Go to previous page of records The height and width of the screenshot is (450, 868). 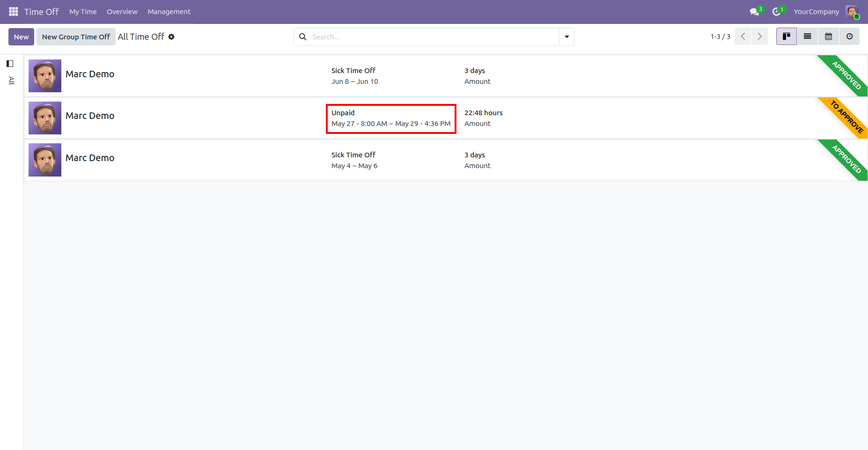point(743,37)
